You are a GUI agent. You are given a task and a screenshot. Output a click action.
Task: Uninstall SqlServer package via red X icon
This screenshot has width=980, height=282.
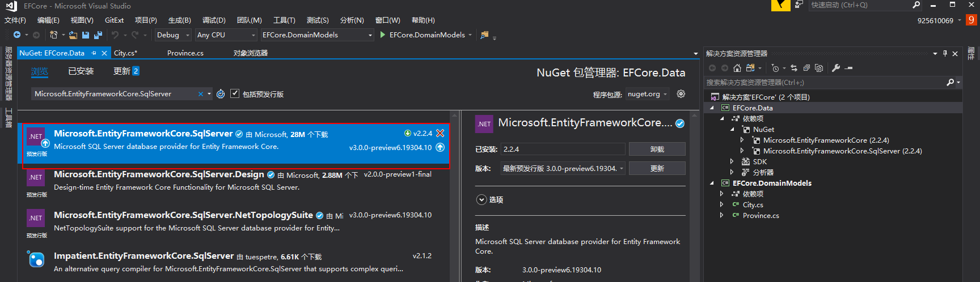440,133
